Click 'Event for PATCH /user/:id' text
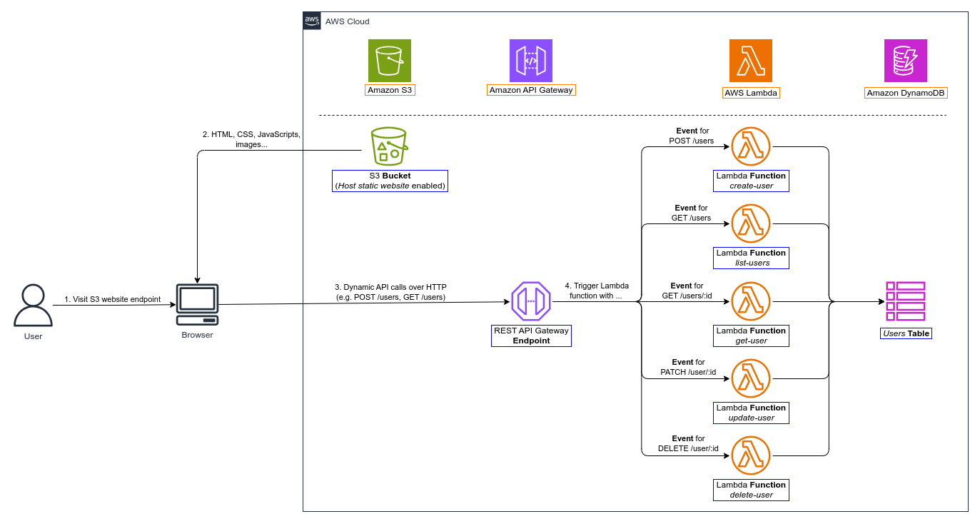 (688, 367)
